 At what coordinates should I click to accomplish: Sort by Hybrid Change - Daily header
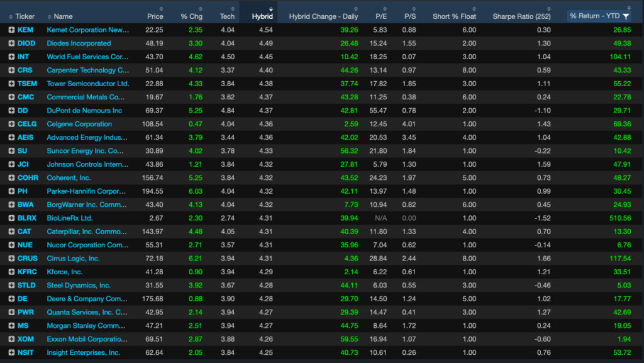pyautogui.click(x=323, y=16)
